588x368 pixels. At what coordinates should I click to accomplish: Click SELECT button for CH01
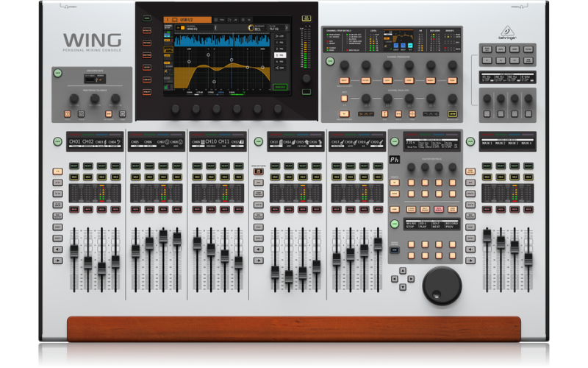pyautogui.click(x=74, y=166)
